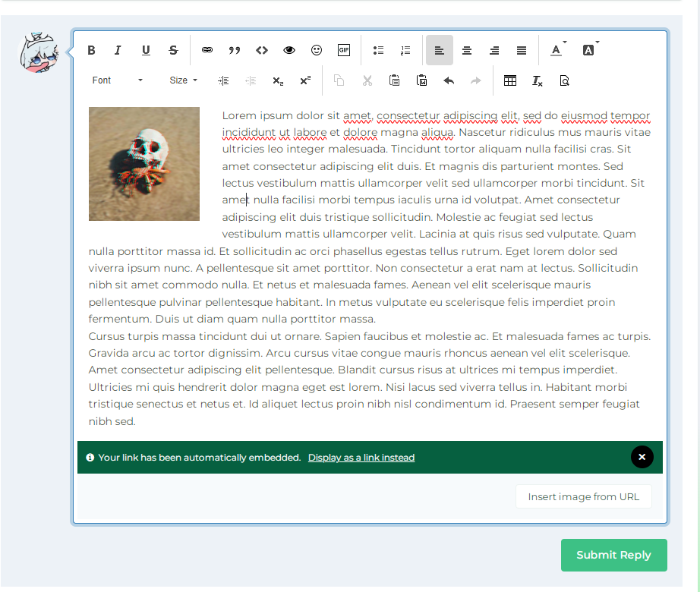Viewport: 700px width, 592px height.
Task: Click Paste from Word icon
Action: [x=422, y=80]
